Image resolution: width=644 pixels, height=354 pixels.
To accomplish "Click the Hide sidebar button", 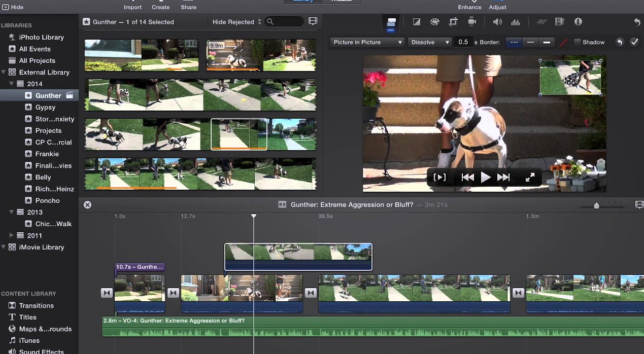I will pos(13,7).
